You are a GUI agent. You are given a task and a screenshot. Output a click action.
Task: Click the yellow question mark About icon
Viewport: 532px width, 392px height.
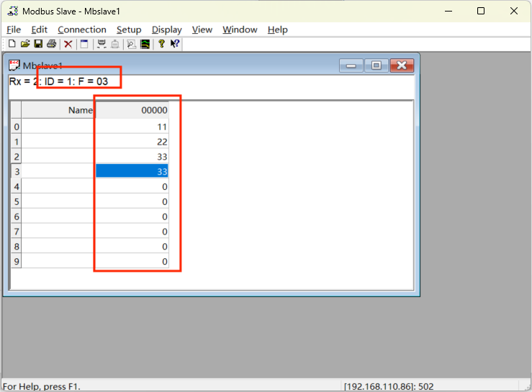[x=161, y=44]
